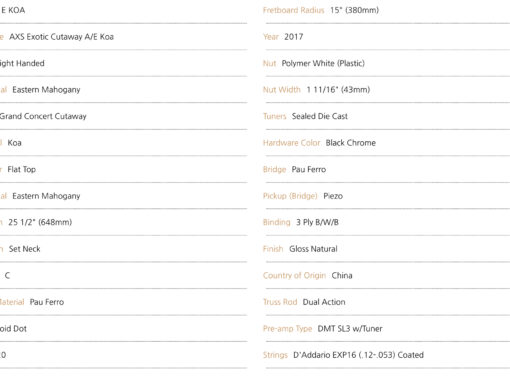Select the 25 1/2" (648mm) scale value
510x382 pixels.
point(40,222)
